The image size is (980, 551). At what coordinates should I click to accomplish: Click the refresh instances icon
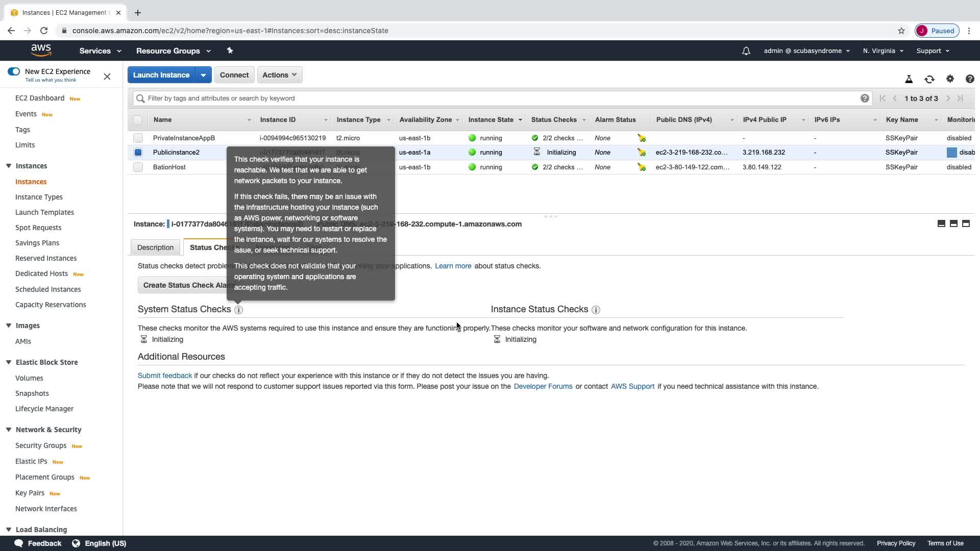point(929,79)
